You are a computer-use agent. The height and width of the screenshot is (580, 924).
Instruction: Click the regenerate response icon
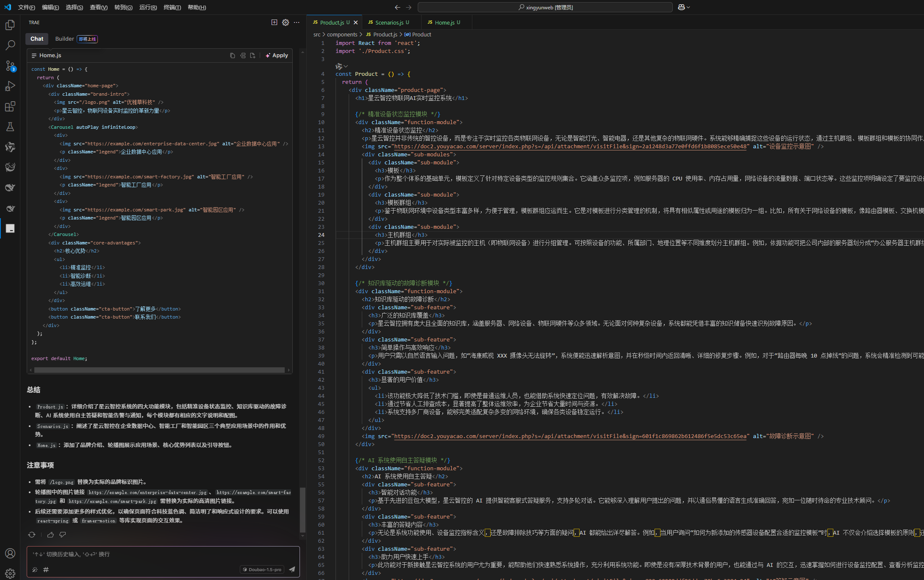coord(32,535)
